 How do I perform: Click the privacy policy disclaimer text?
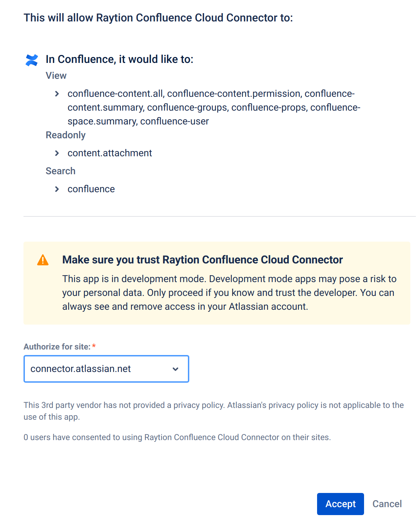click(x=213, y=411)
